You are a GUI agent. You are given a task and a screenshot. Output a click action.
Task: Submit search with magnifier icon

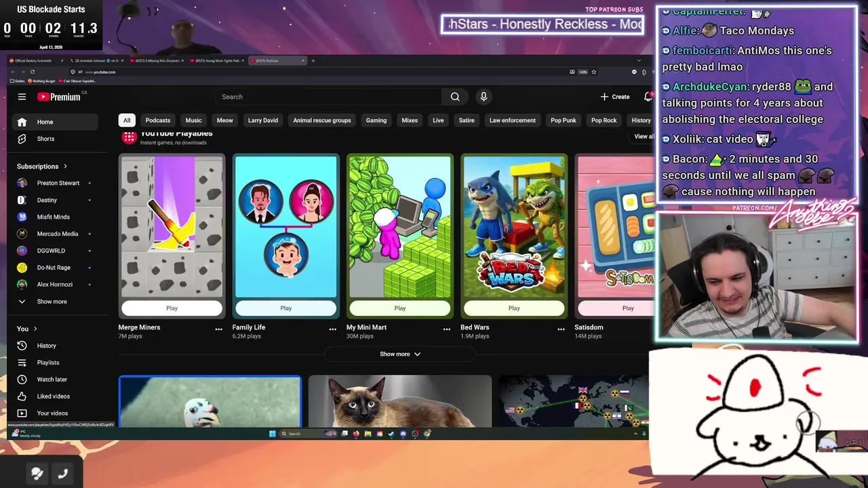[455, 97]
